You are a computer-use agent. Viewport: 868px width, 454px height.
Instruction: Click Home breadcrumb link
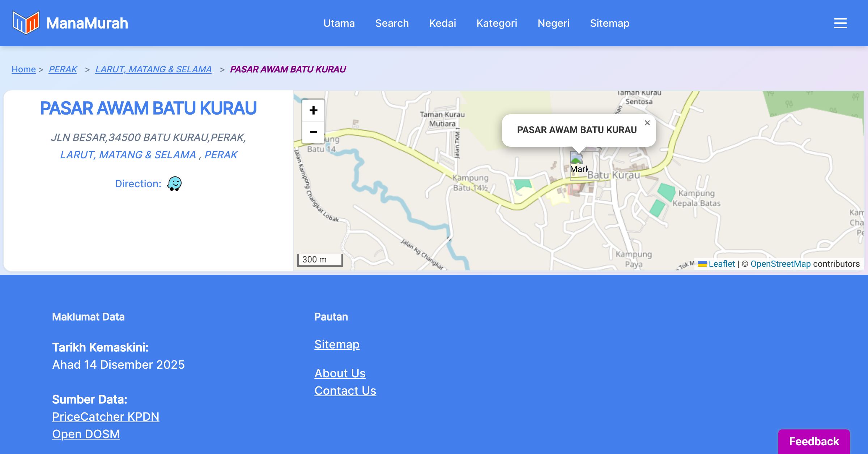point(24,69)
